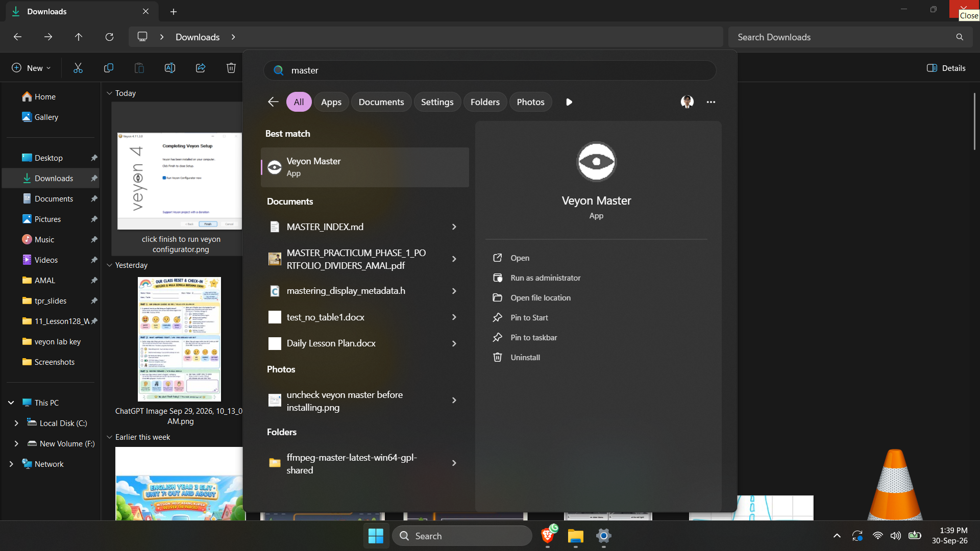Click the Delete trash icon in toolbar

[x=231, y=68]
